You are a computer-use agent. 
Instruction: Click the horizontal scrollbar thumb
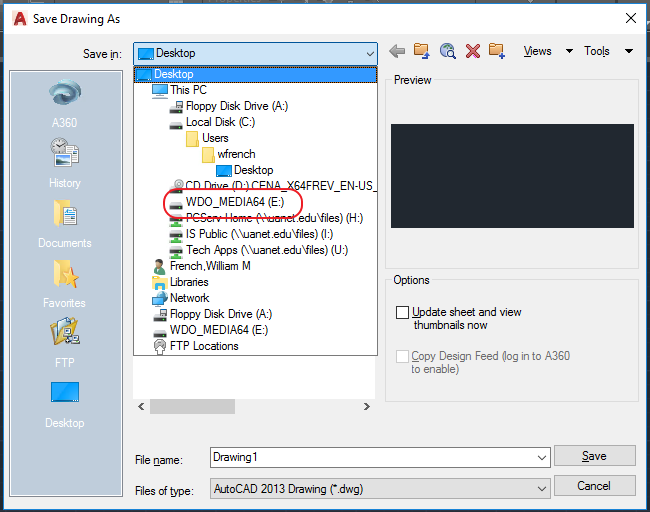[x=192, y=407]
